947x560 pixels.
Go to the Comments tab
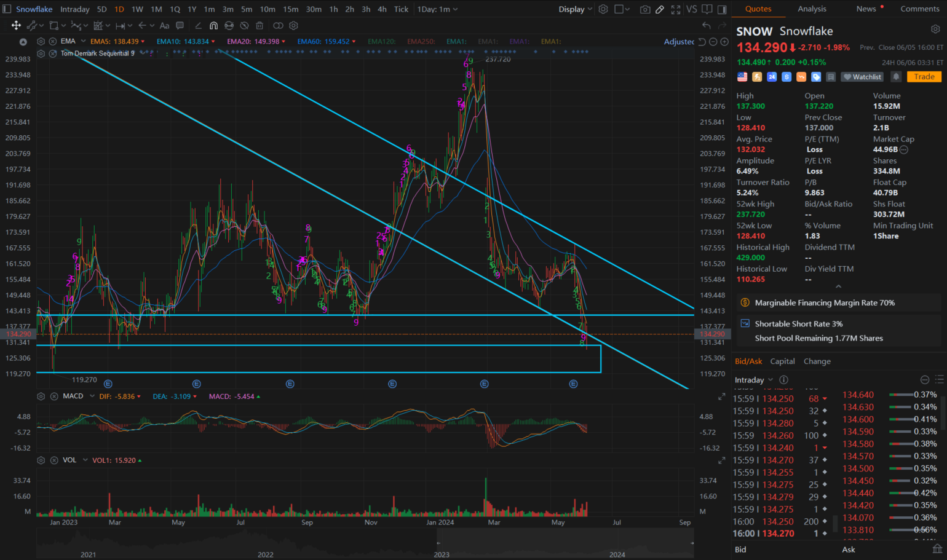tap(920, 9)
